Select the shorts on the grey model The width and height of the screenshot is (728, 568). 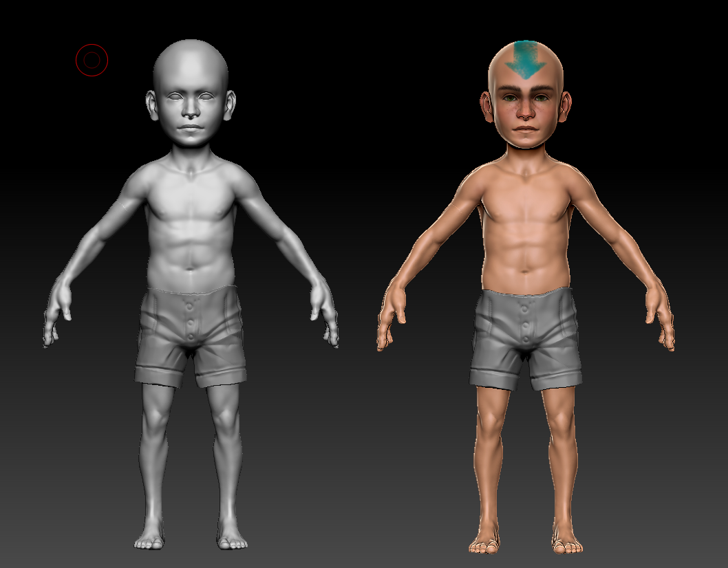191,336
